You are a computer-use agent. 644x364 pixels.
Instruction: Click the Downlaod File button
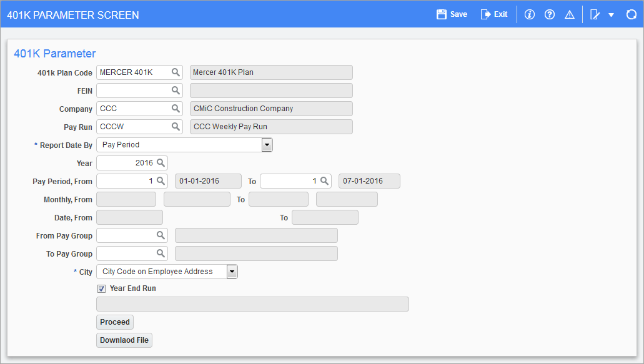point(124,340)
